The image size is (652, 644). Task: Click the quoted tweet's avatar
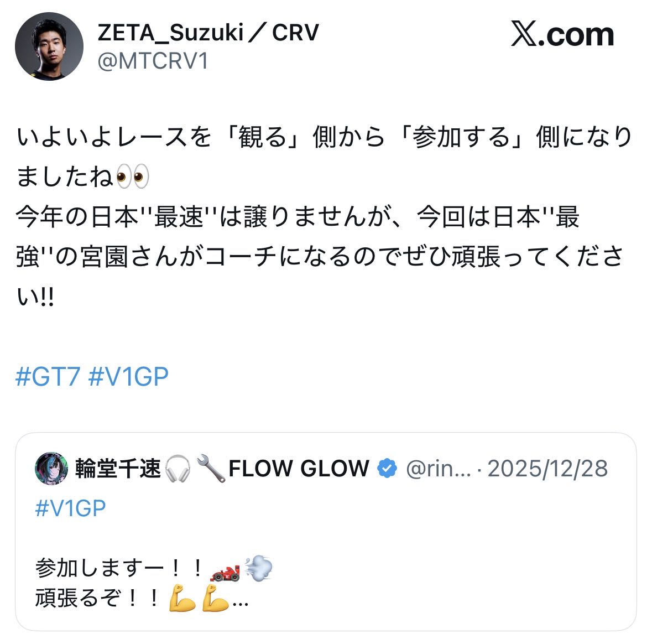[x=51, y=469]
